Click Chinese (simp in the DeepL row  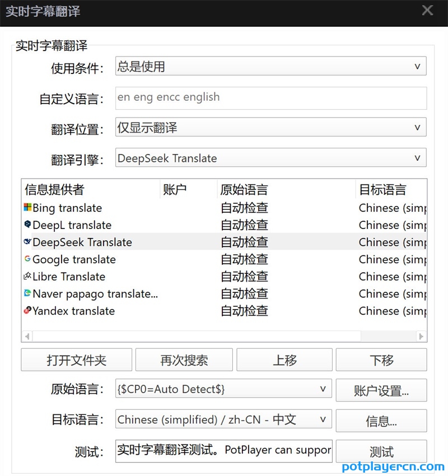point(393,225)
